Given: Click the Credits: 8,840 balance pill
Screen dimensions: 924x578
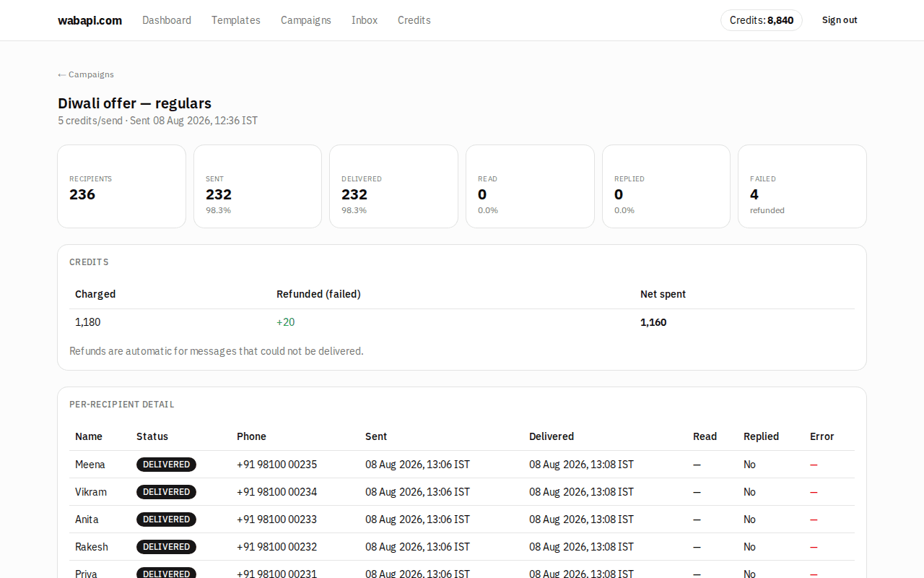Looking at the screenshot, I should [x=762, y=20].
